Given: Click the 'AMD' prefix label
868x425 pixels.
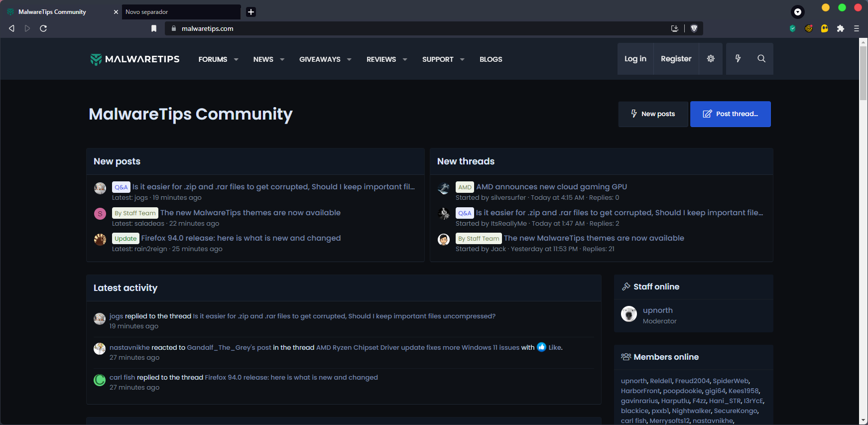Looking at the screenshot, I should tap(465, 187).
